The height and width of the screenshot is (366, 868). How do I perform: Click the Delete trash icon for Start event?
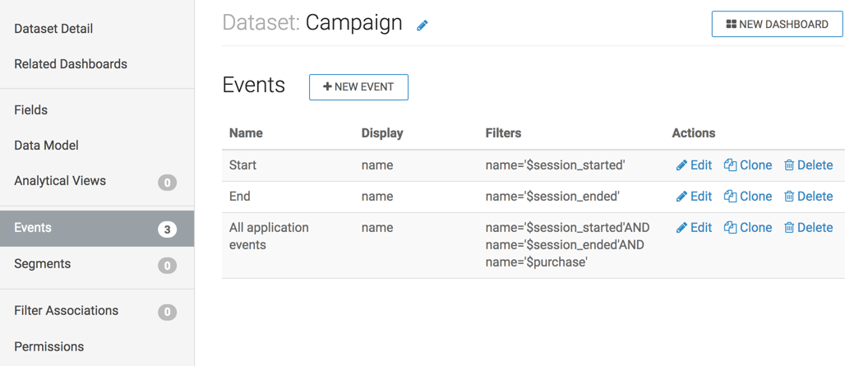click(x=789, y=165)
